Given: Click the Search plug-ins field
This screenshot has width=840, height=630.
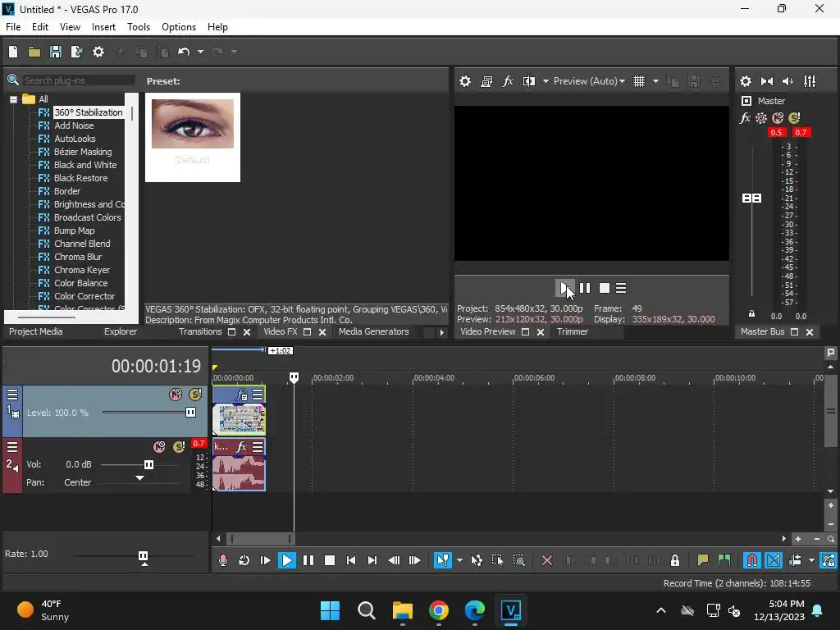Looking at the screenshot, I should click(x=79, y=80).
